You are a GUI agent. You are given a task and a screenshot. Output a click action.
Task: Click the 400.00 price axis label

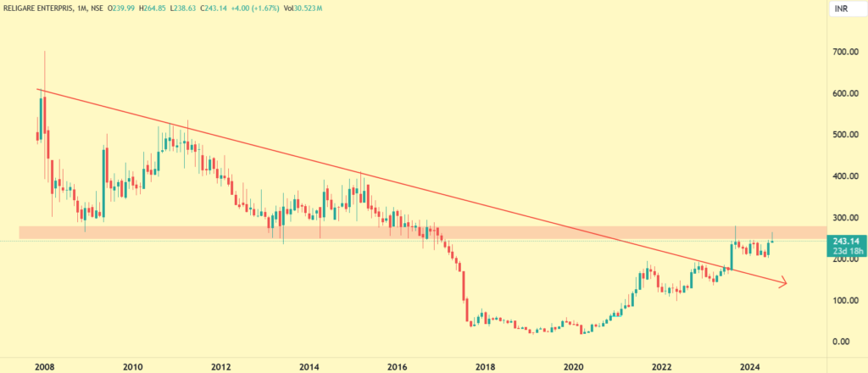click(x=845, y=176)
